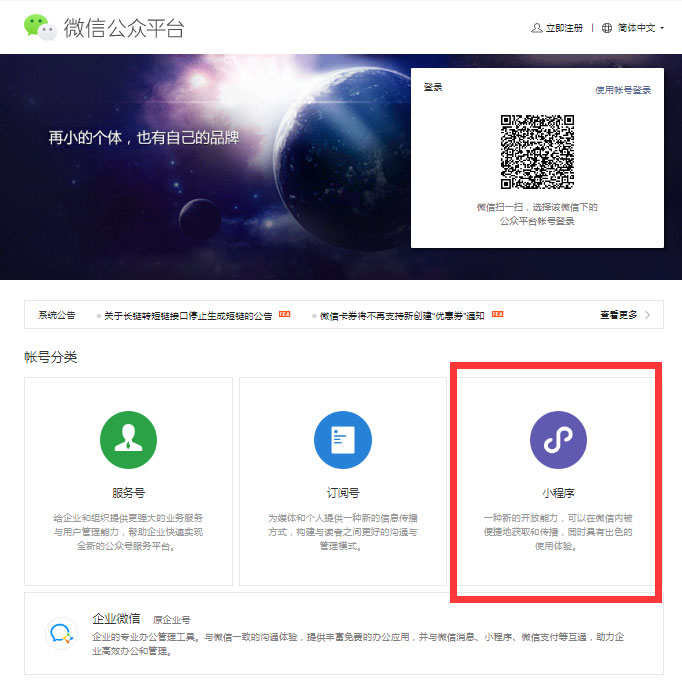Click the 原企业号 label
This screenshot has height=699, width=682.
click(172, 620)
